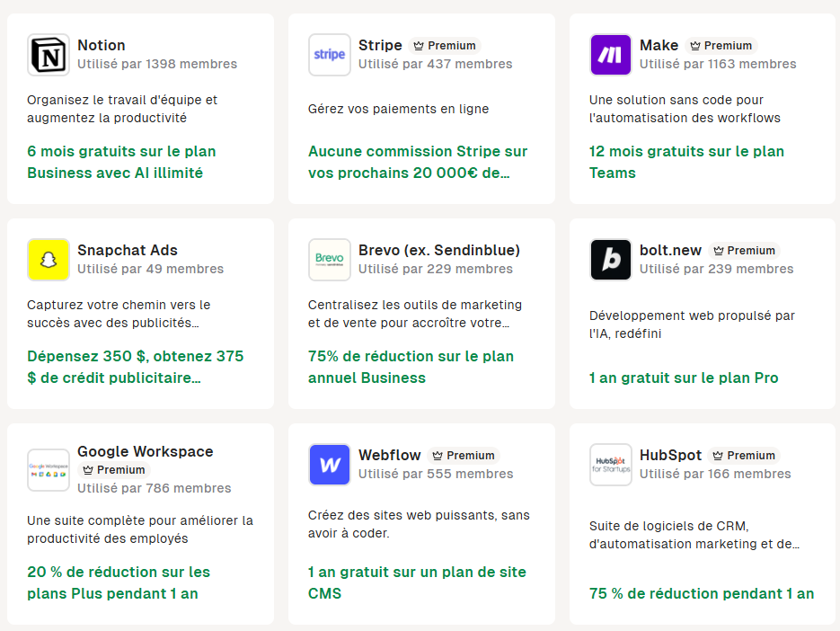Open the Notion card title
This screenshot has width=840, height=631.
pyautogui.click(x=102, y=45)
